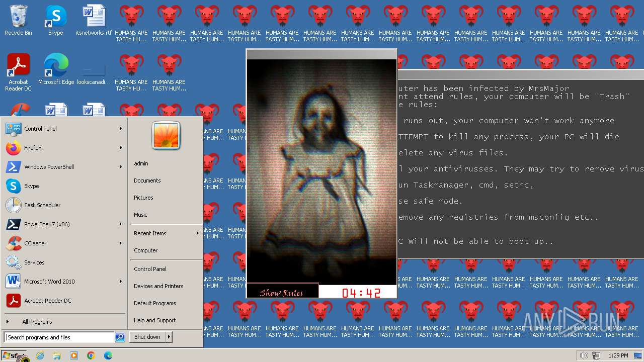Launch Firefox from Start menu icon
This screenshot has width=644, height=362.
tap(13, 148)
